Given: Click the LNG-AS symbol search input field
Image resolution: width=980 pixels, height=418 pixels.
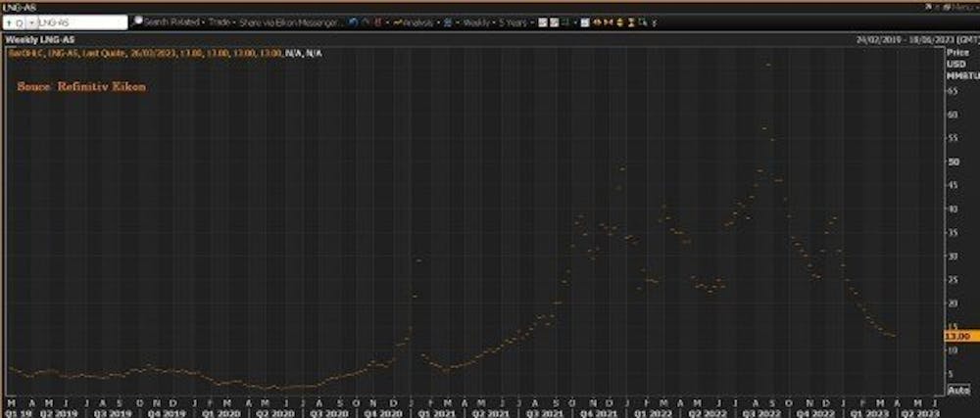Looking at the screenshot, I should coord(82,23).
